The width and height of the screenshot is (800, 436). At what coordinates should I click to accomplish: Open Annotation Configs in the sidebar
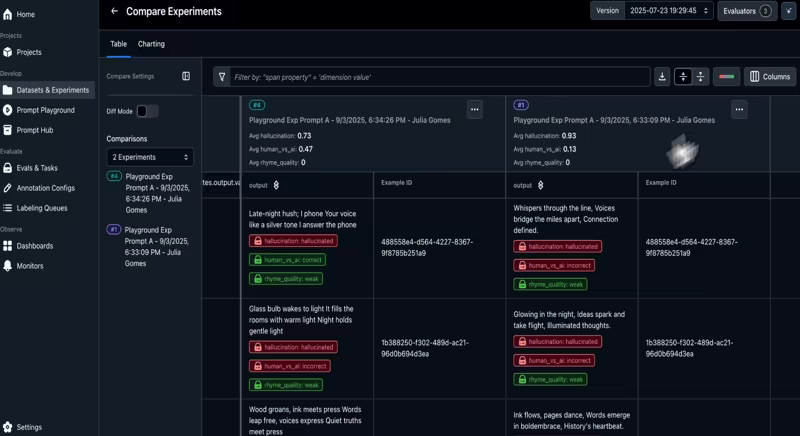point(39,188)
